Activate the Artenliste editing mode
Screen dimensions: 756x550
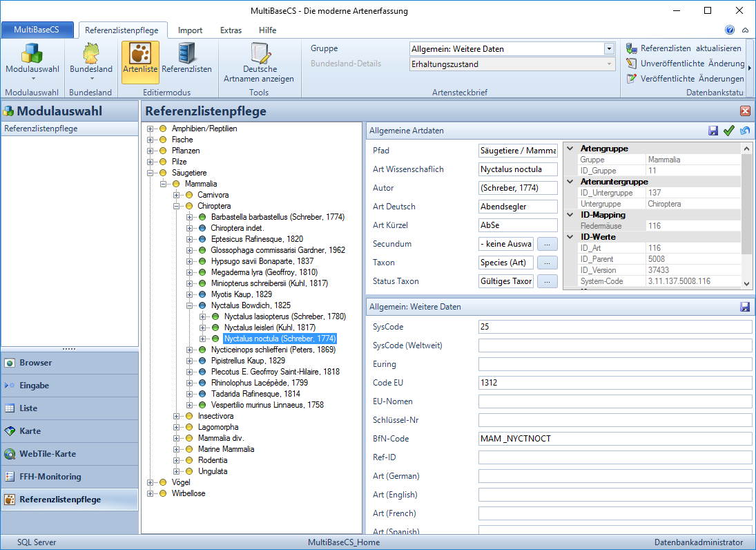click(140, 61)
